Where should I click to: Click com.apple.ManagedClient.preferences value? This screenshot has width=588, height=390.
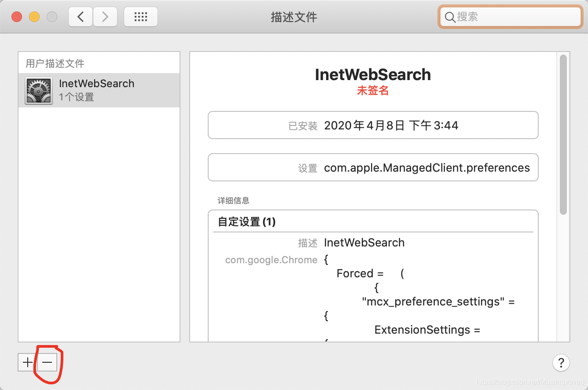coord(427,168)
